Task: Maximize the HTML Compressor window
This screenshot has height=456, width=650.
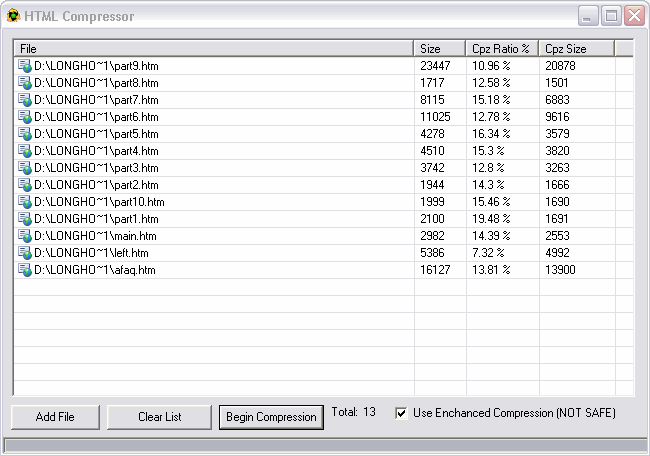Action: [611, 16]
